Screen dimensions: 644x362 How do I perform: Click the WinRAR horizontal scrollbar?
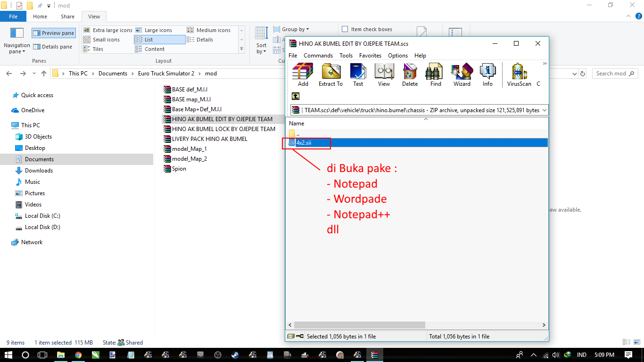[359, 325]
